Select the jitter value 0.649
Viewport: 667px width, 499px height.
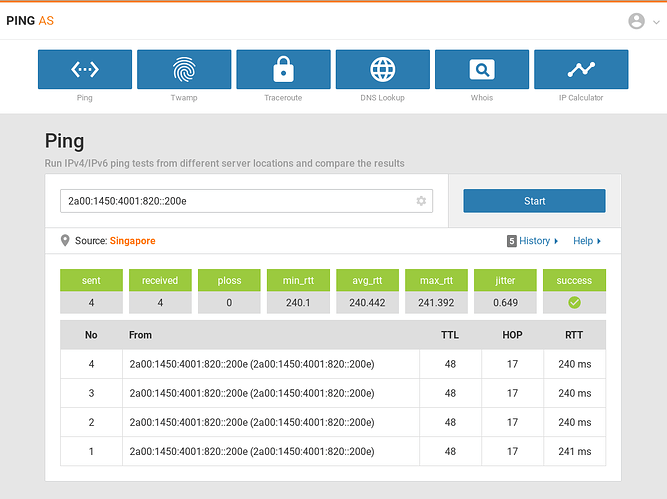point(505,302)
